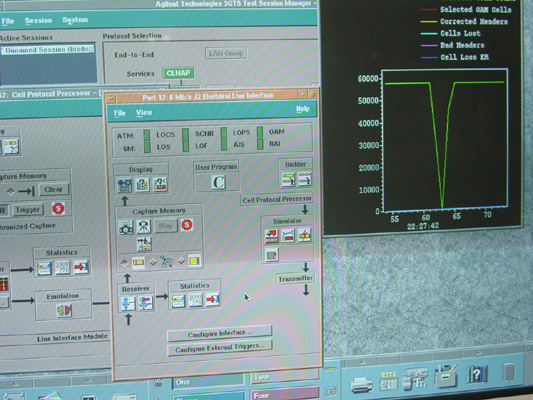
Task: Click first Statistics icon in Port 12 window
Action: (x=178, y=301)
